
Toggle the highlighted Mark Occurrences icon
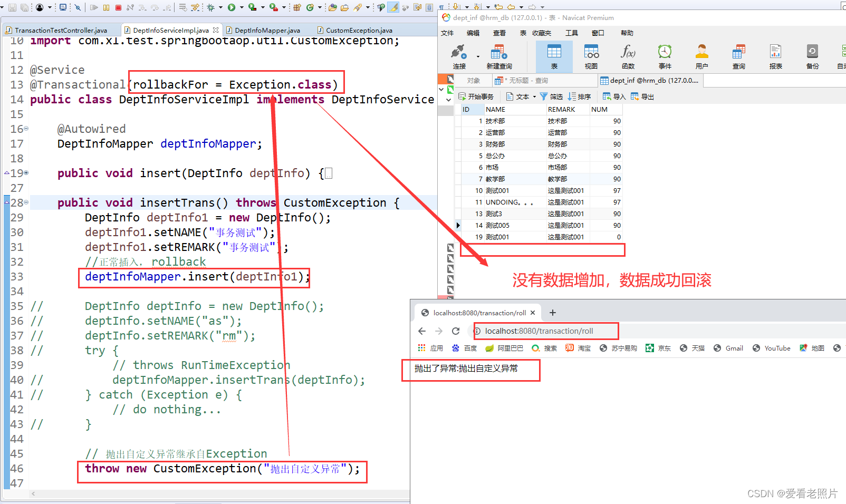(393, 7)
